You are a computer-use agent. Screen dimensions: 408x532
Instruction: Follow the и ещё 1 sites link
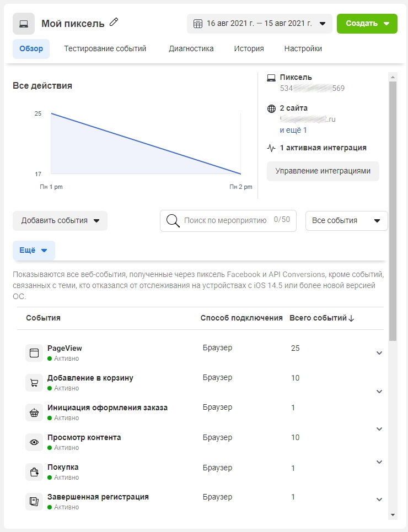pyautogui.click(x=293, y=130)
